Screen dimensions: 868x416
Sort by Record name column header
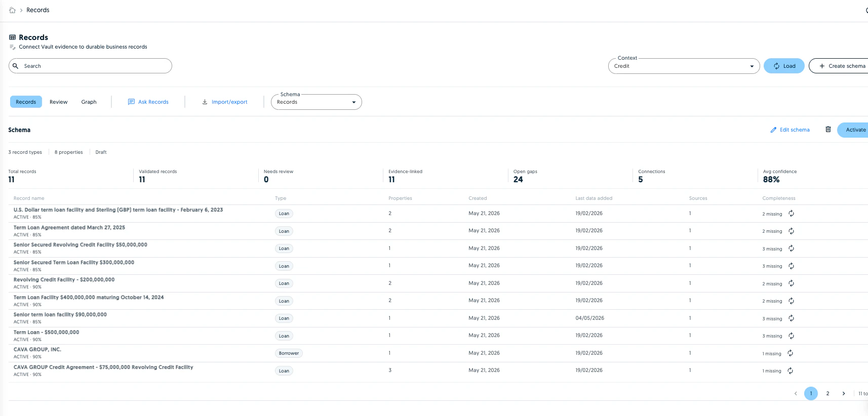[x=29, y=198]
